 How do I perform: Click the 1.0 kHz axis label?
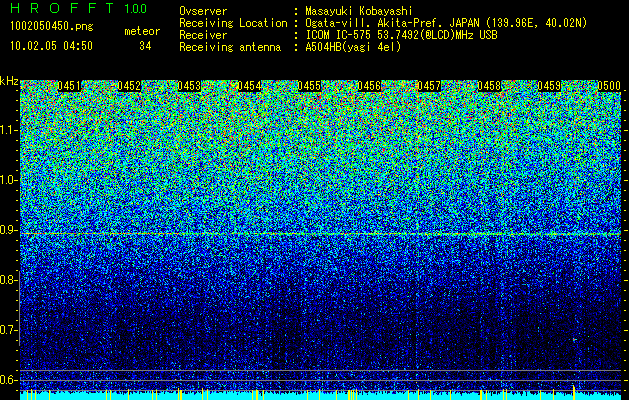[8, 180]
